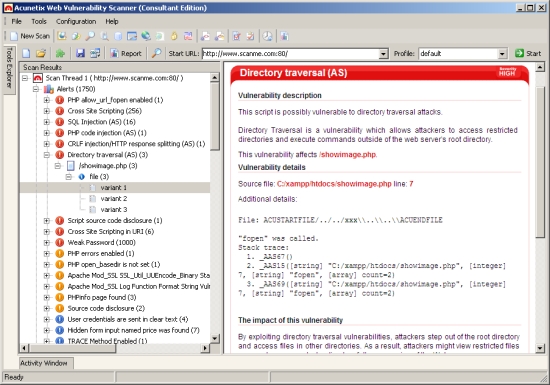Image resolution: width=550 pixels, height=385 pixels.
Task: Click the open folder icon
Action: 41,53
